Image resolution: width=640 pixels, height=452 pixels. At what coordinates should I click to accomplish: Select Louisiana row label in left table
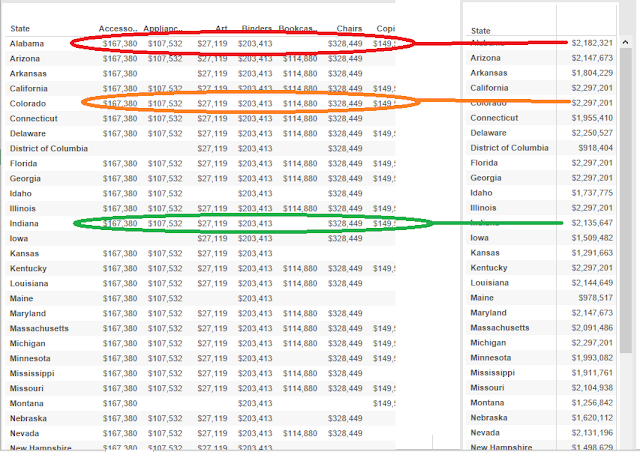(x=29, y=283)
